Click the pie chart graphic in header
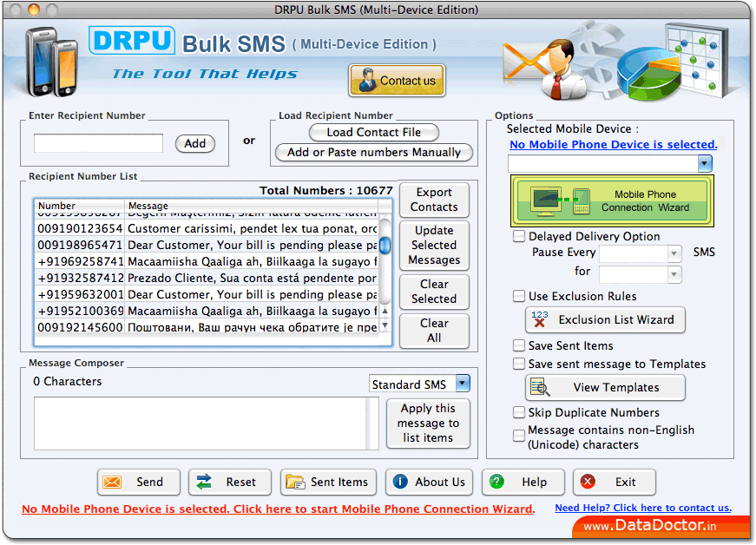756x545 pixels. click(648, 75)
